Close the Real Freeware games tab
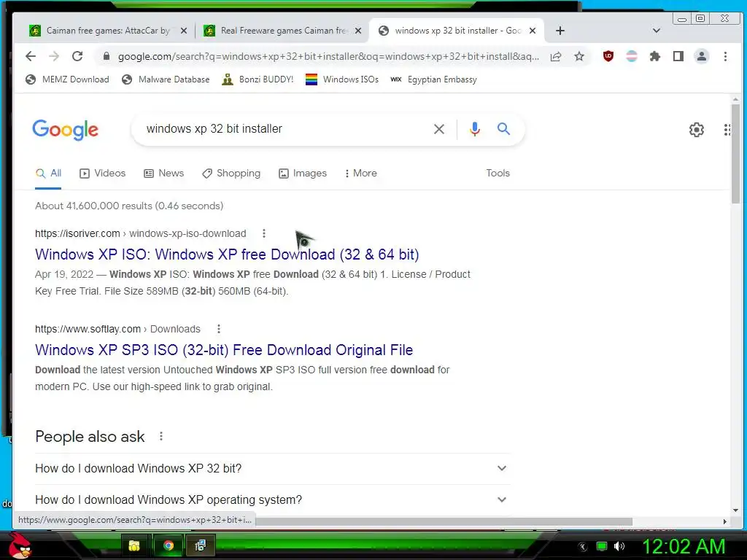Screen dimensions: 747x560 click(358, 31)
